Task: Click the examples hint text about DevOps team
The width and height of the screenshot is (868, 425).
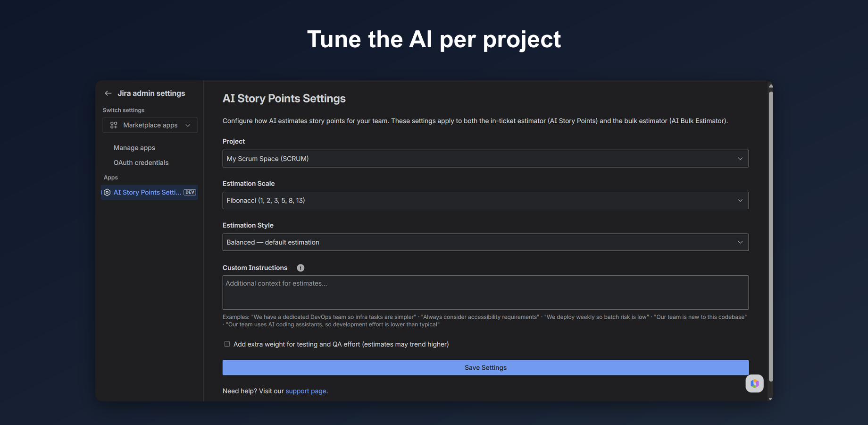Action: click(x=484, y=321)
